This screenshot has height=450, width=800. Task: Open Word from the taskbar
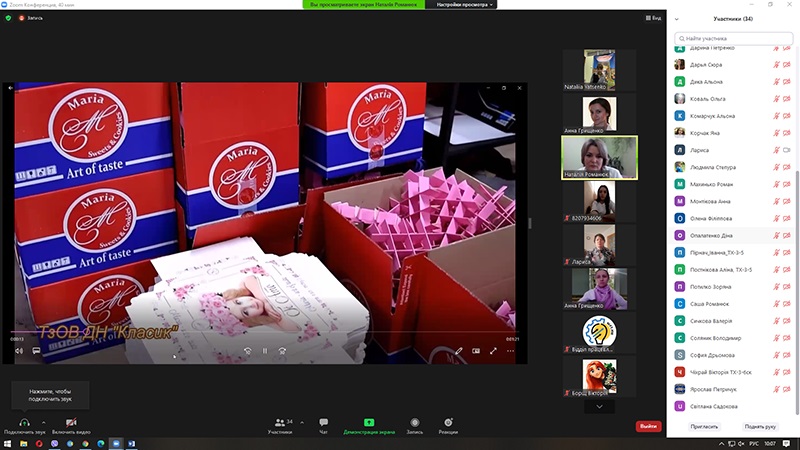(x=132, y=444)
